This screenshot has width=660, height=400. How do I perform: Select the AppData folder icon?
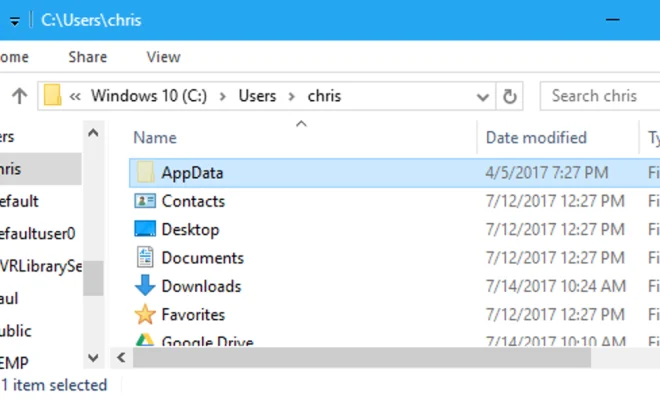coord(145,172)
